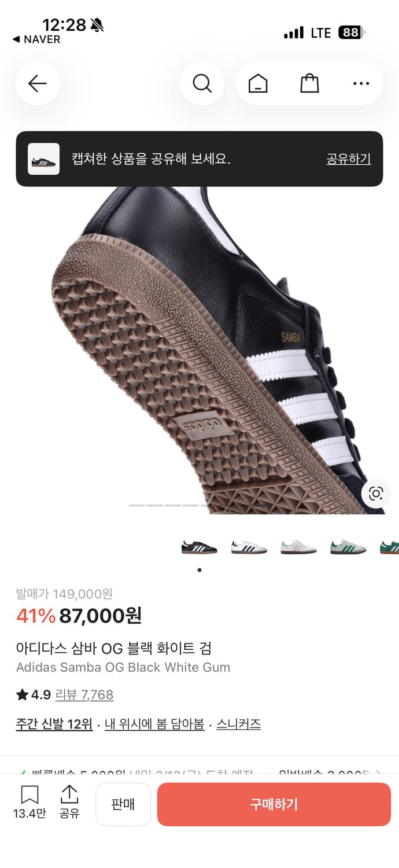Tap the captured product thumbnail in banner

[x=44, y=159]
